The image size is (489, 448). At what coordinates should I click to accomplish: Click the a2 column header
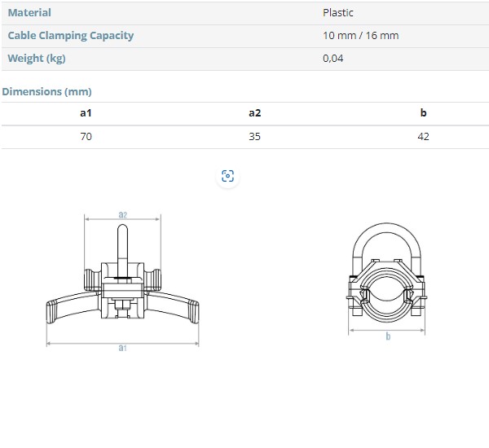click(254, 113)
